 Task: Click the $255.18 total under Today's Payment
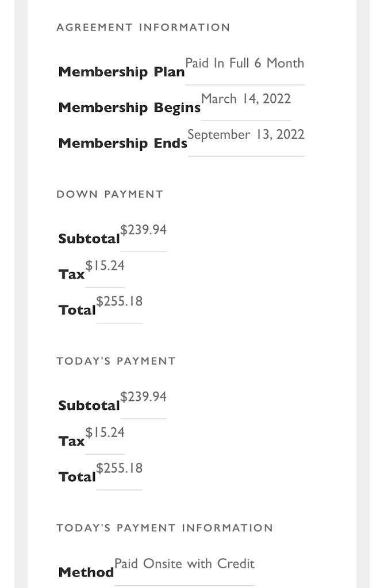click(119, 468)
